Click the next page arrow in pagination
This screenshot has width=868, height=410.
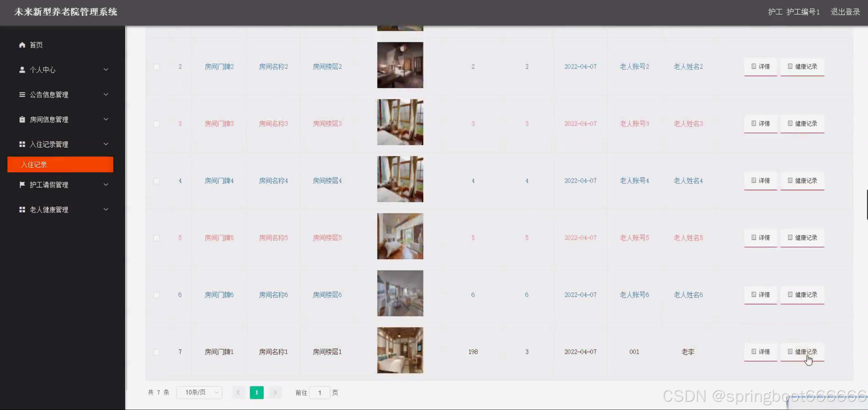click(x=275, y=392)
